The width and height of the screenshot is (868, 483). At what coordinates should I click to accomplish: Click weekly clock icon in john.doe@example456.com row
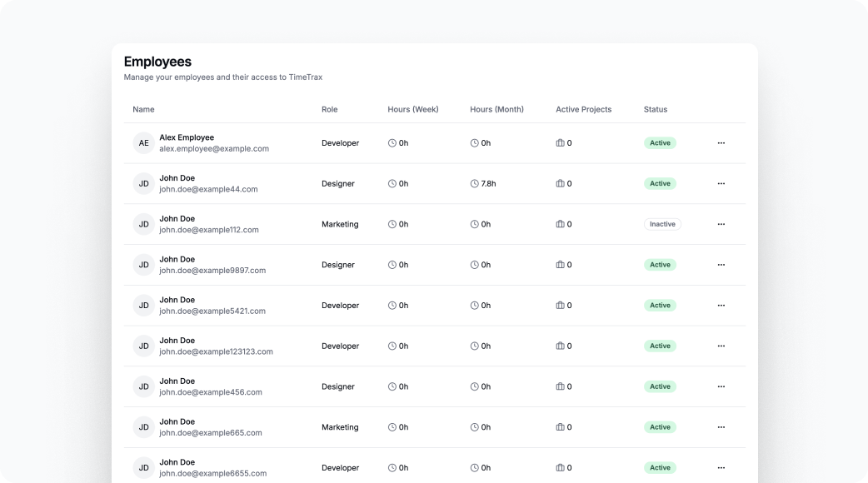pyautogui.click(x=392, y=386)
